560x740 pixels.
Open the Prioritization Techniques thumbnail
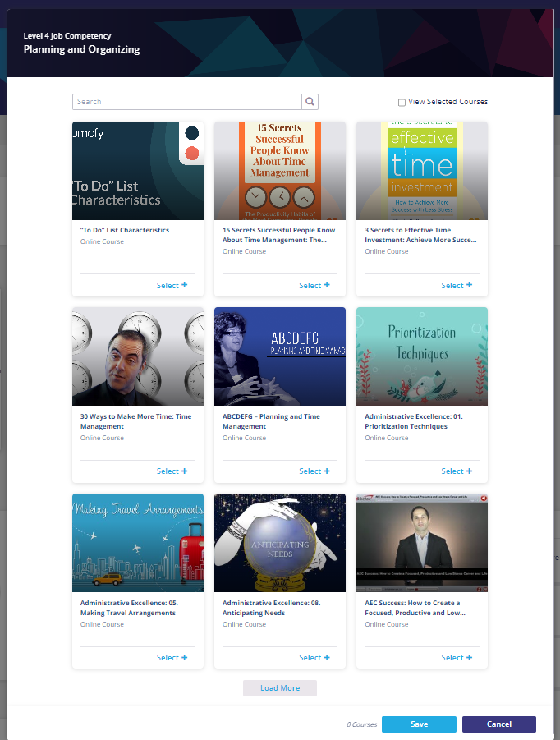(422, 356)
